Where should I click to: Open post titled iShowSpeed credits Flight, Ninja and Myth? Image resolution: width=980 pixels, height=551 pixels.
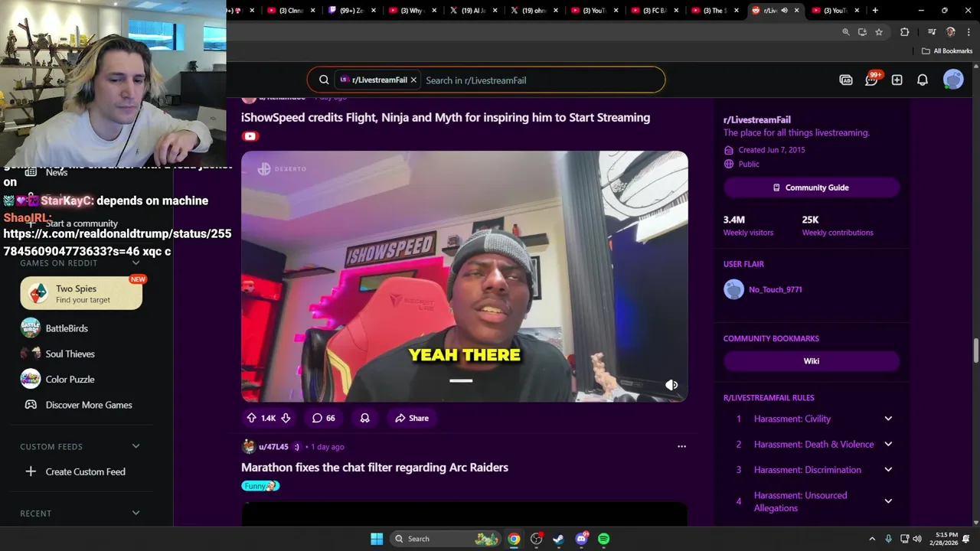(446, 117)
